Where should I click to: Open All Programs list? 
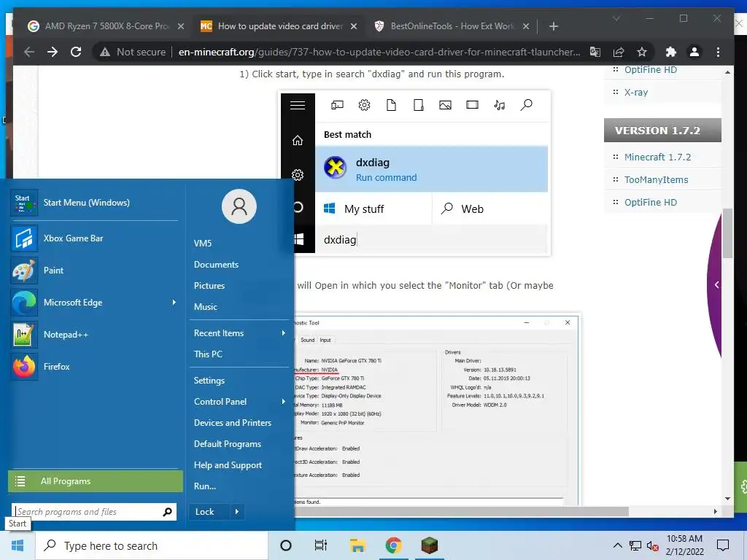point(96,481)
